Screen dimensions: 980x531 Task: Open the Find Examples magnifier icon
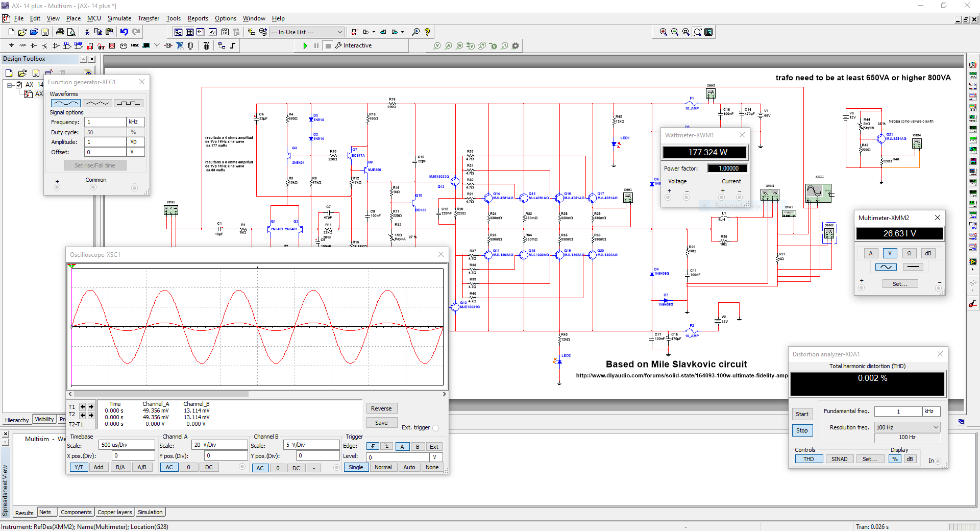click(x=416, y=32)
